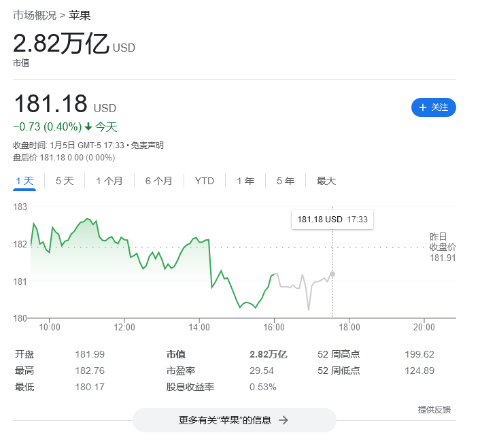
Task: Select the YTD chart range
Action: (204, 181)
